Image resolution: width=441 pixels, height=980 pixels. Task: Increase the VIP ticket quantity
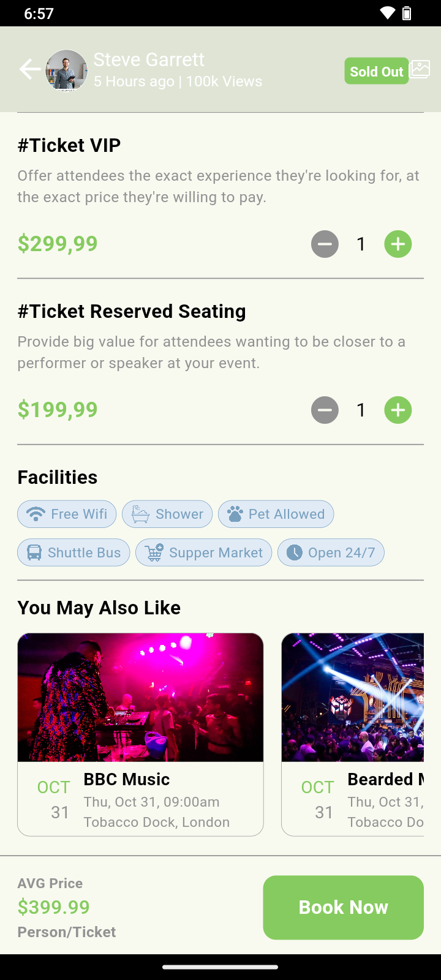click(398, 244)
